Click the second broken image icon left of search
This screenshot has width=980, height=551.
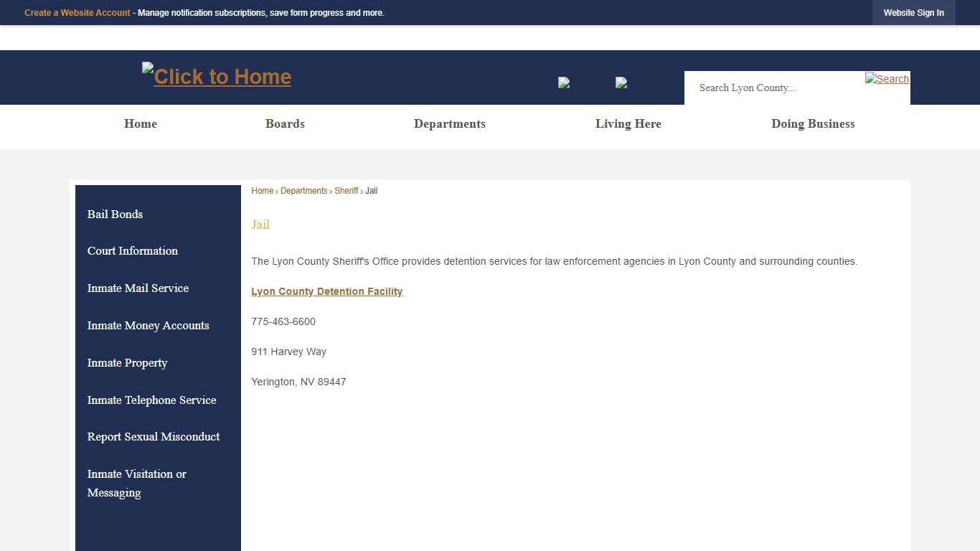pyautogui.click(x=621, y=83)
